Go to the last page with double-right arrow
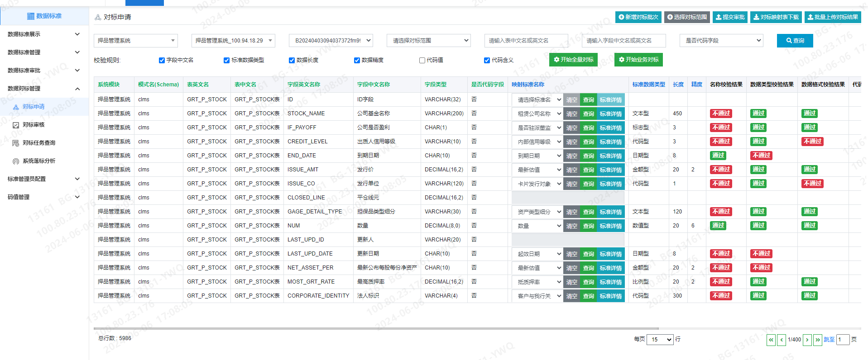 (818, 340)
